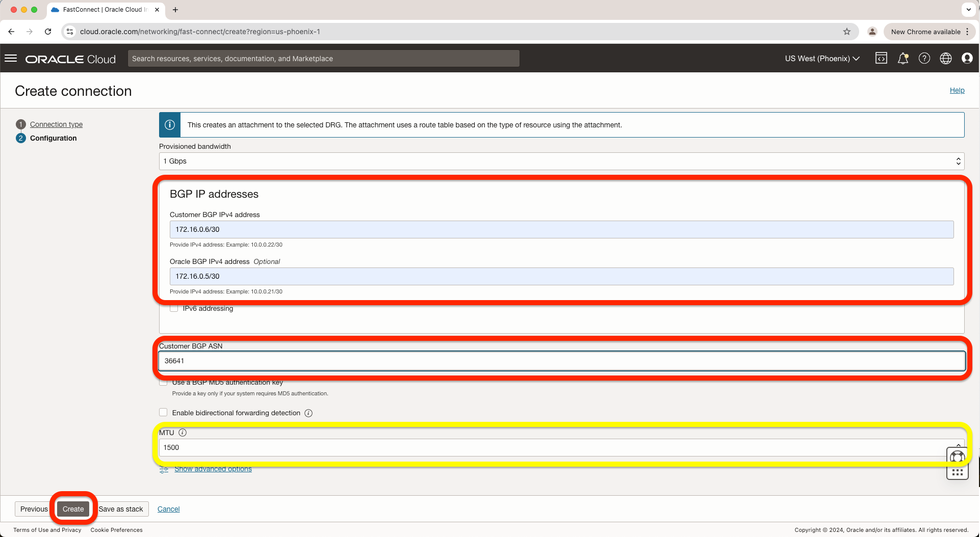The width and height of the screenshot is (980, 537).
Task: Open the Oracle Cloud hamburger navigation menu
Action: pos(11,59)
